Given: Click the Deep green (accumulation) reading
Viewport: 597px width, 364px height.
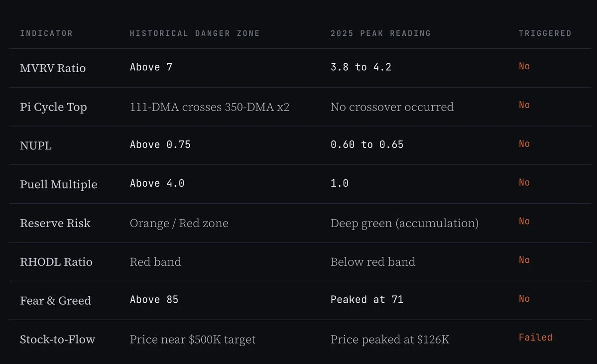Looking at the screenshot, I should (x=404, y=223).
